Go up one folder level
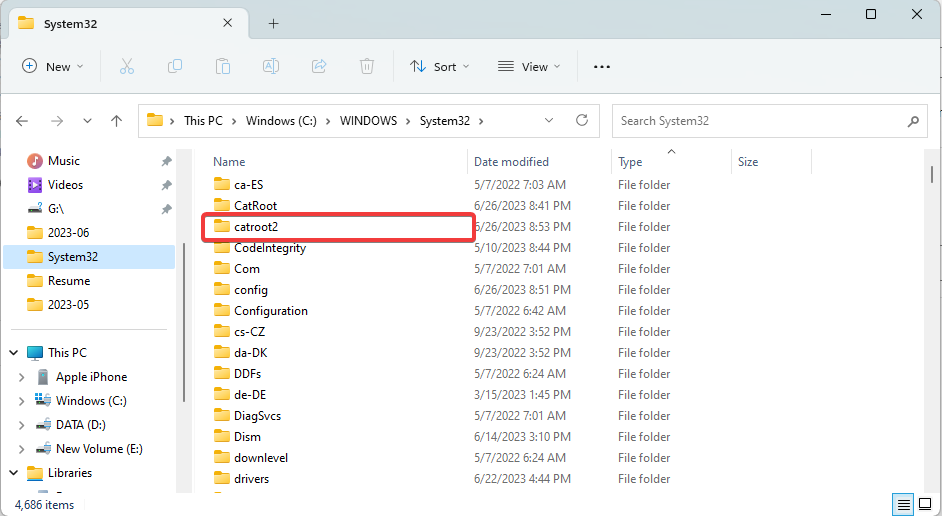942x516 pixels. click(116, 121)
